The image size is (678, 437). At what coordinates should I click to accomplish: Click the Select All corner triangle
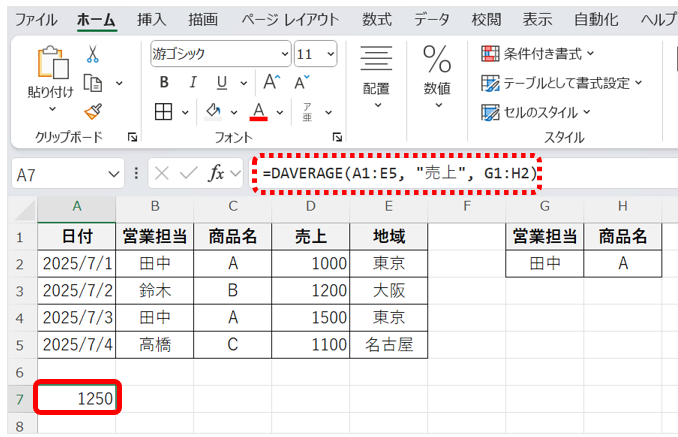[x=23, y=210]
